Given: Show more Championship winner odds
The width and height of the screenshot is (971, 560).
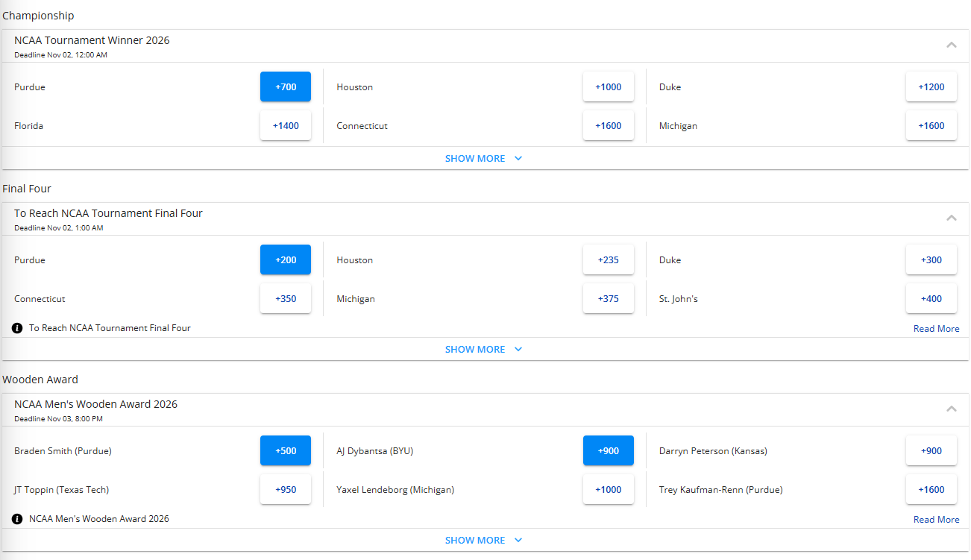Looking at the screenshot, I should tap(483, 158).
